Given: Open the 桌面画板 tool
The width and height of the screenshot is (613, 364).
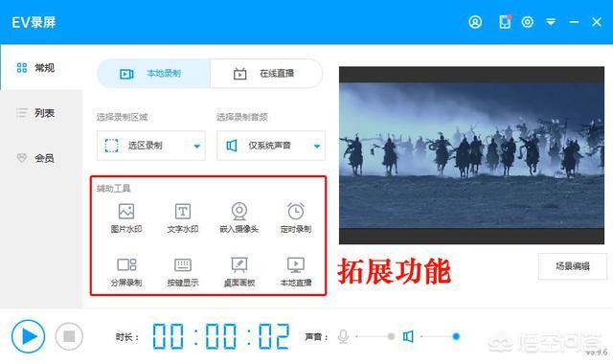Looking at the screenshot, I should tap(238, 272).
